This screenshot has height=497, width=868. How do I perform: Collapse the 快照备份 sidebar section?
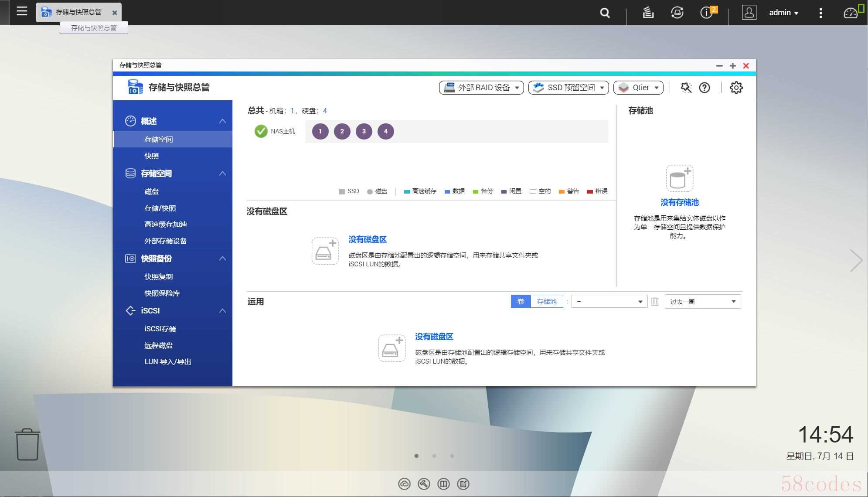222,259
